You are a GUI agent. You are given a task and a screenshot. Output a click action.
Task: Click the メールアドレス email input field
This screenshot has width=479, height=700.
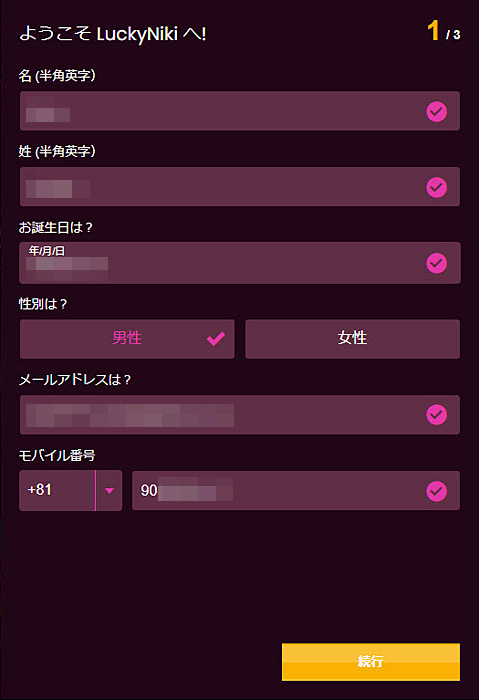click(240, 415)
